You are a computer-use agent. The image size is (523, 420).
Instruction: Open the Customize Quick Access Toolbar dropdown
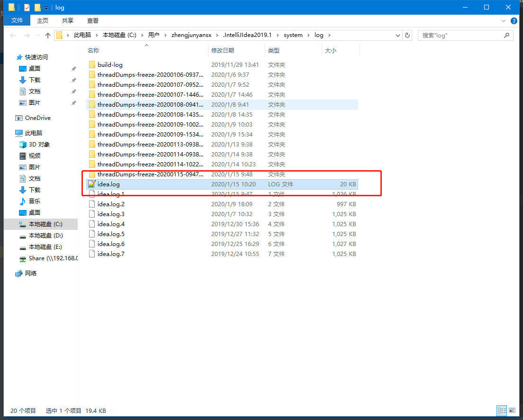point(45,7)
